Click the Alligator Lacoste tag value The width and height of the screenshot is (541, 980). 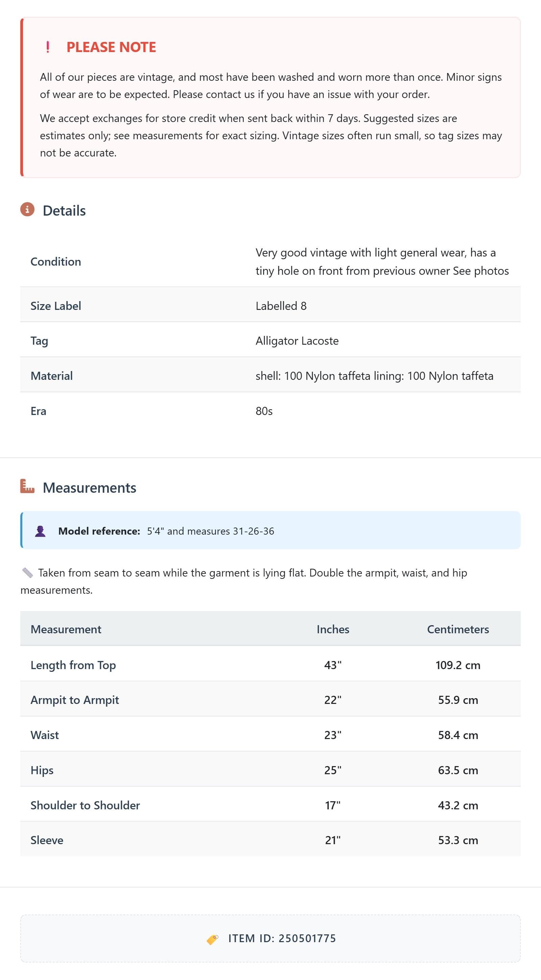[x=297, y=341]
